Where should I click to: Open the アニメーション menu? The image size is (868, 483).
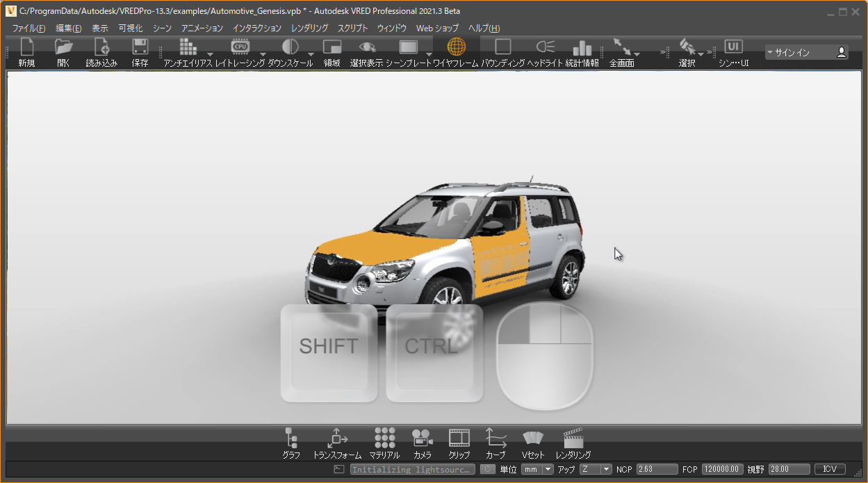202,28
